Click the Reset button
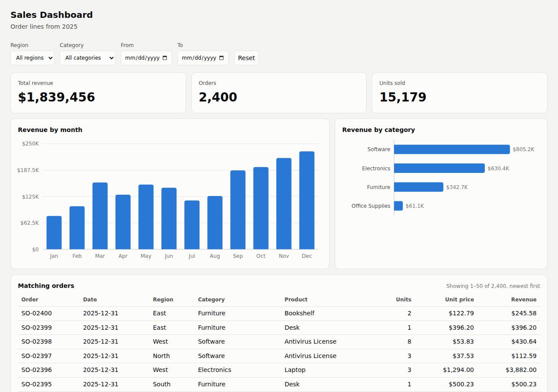The width and height of the screenshot is (558, 392). click(246, 58)
